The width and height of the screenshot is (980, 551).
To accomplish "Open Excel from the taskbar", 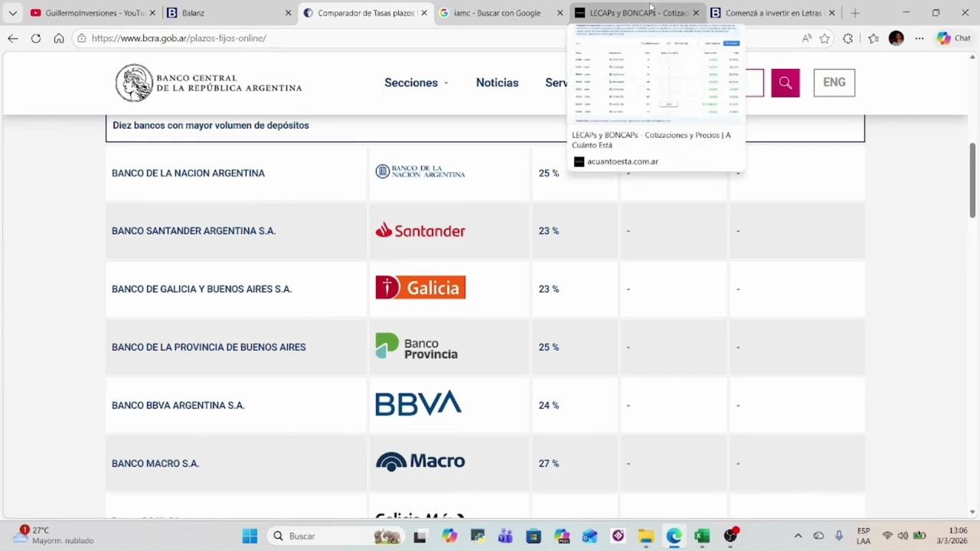I will (x=702, y=536).
